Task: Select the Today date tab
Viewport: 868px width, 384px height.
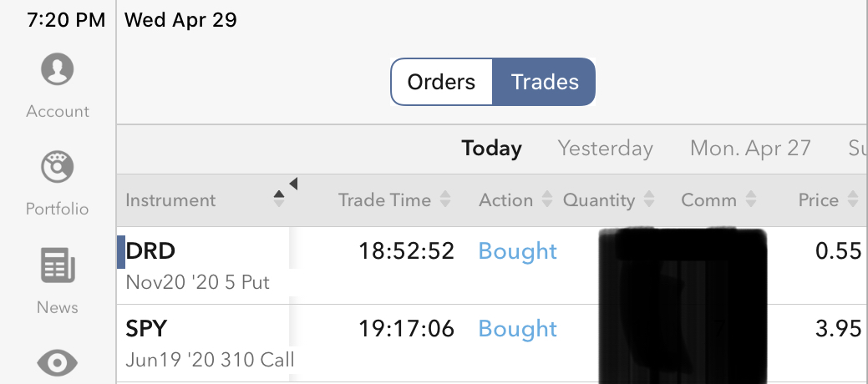Action: (491, 149)
